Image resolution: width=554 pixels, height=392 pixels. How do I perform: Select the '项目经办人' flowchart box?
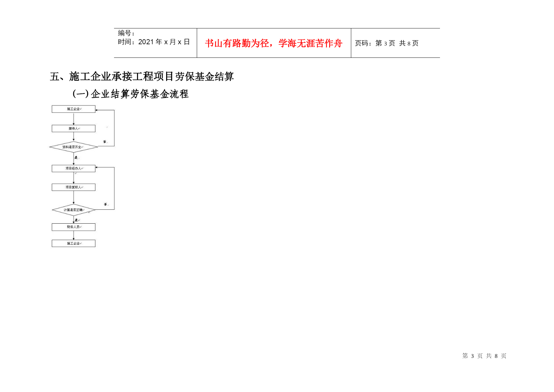coord(74,168)
